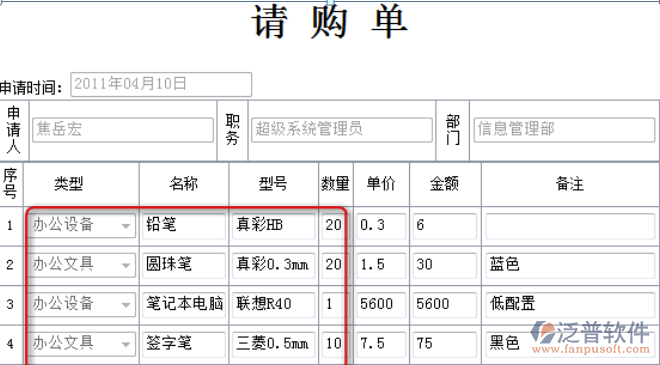Open the type dropdown in row 2

click(82, 265)
